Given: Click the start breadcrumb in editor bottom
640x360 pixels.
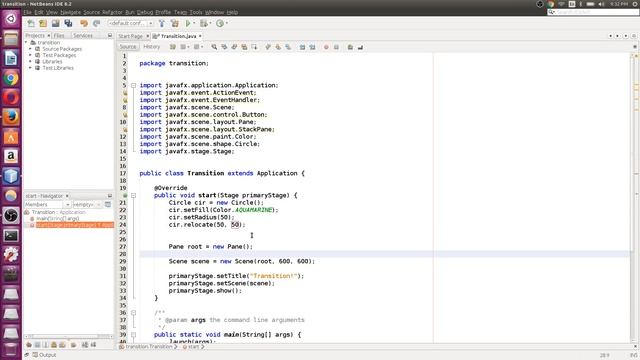Looking at the screenshot, I should click(193, 347).
